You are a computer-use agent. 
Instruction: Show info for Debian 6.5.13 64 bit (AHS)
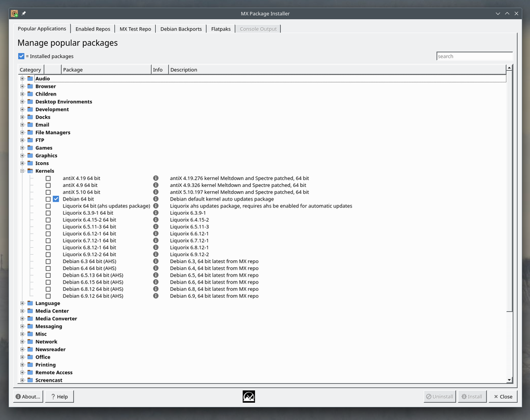pos(155,275)
